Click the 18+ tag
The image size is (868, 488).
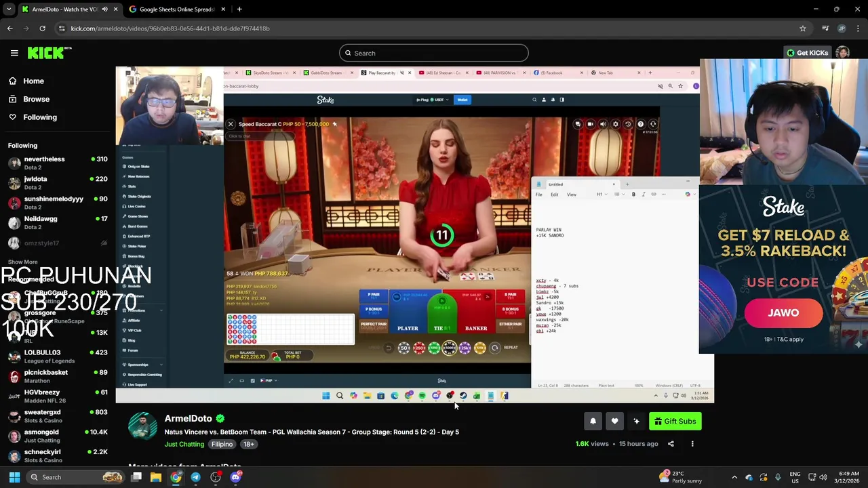(x=249, y=445)
